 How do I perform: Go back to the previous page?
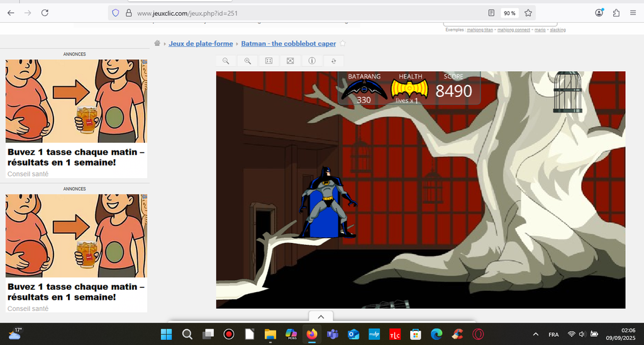coord(11,13)
